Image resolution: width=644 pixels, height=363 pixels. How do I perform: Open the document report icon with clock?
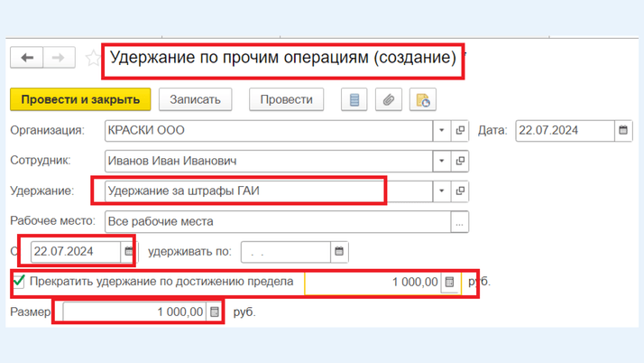tap(423, 99)
